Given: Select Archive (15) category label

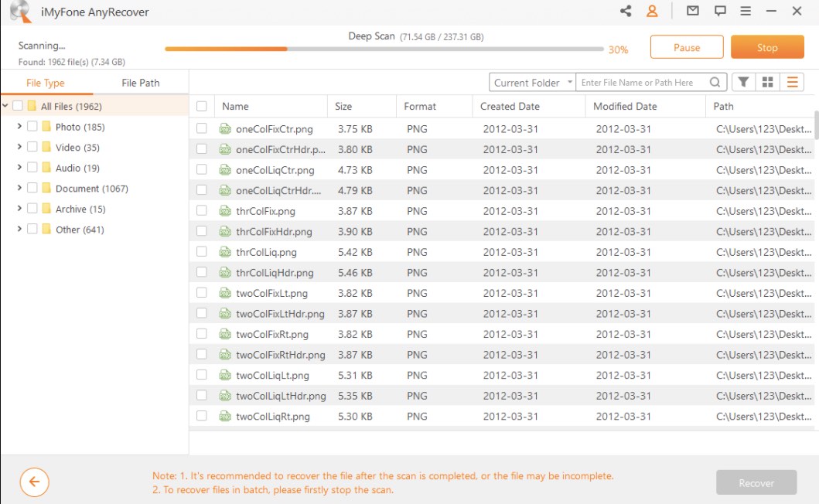Looking at the screenshot, I should pos(80,209).
